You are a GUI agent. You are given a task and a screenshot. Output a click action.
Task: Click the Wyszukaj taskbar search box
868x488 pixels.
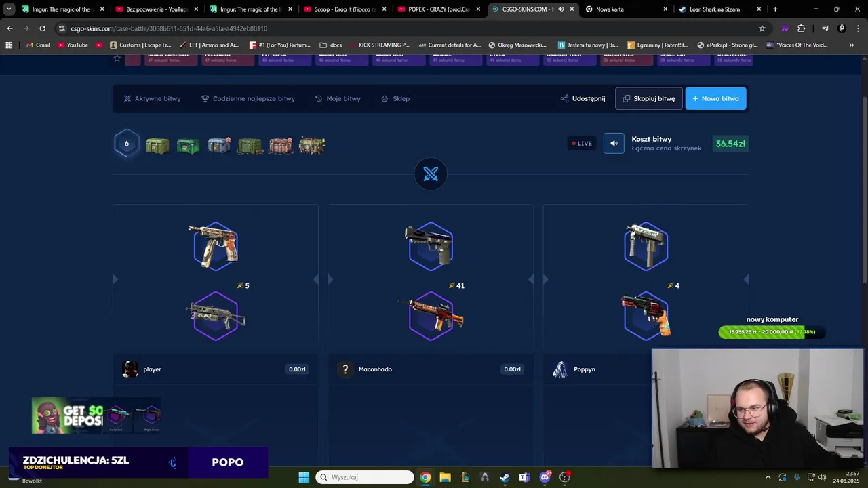pos(365,477)
